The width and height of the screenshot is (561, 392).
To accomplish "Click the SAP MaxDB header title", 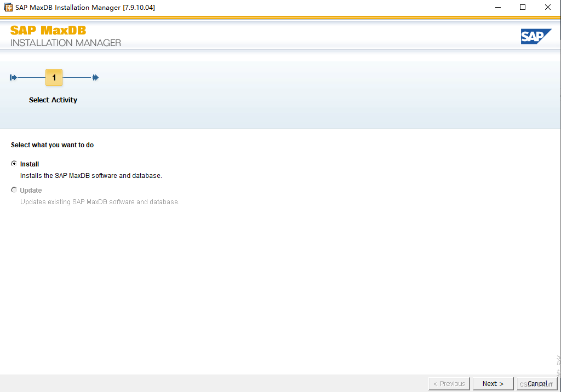I will pos(48,31).
